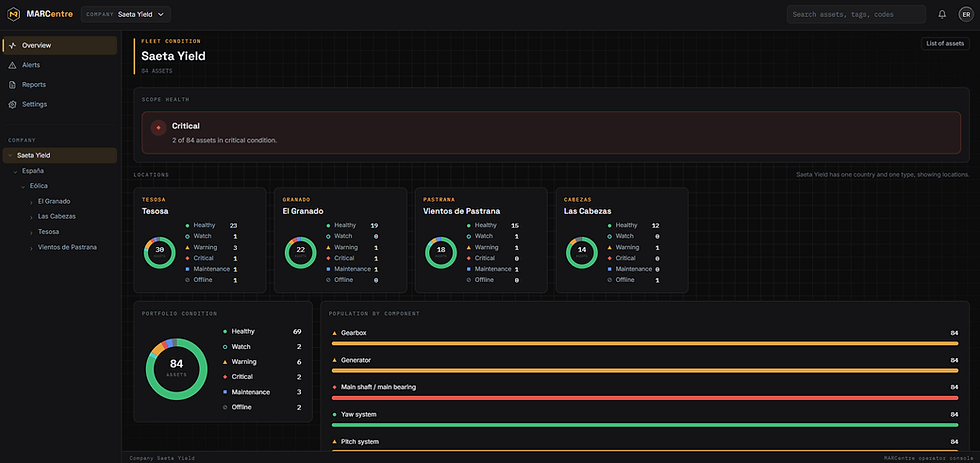Click the Vientos de Pastrana donut chart showing 18
The image size is (980, 463).
(441, 252)
